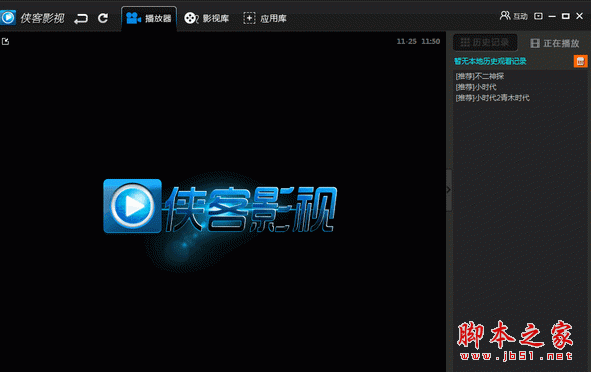Collapse the side panel with arrow handle
This screenshot has height=372, width=591.
click(x=449, y=190)
